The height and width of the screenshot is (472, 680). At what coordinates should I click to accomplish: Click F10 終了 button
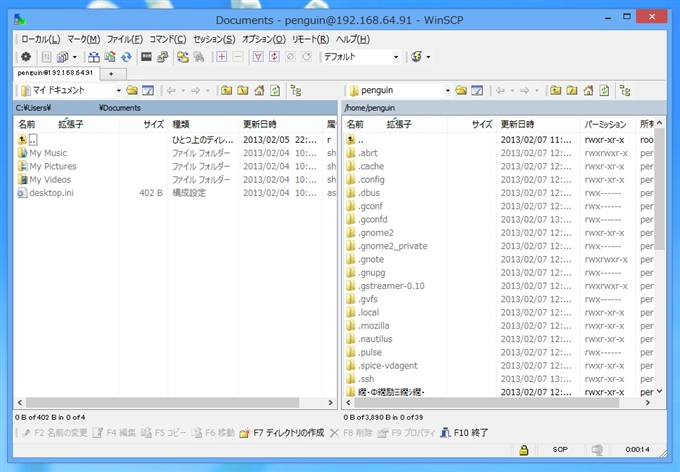pyautogui.click(x=464, y=433)
